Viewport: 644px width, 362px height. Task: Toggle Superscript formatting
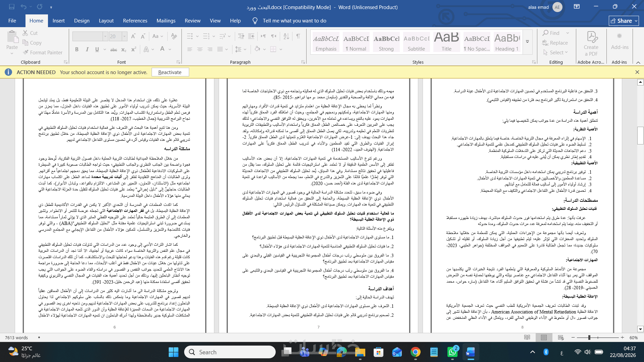click(x=133, y=49)
